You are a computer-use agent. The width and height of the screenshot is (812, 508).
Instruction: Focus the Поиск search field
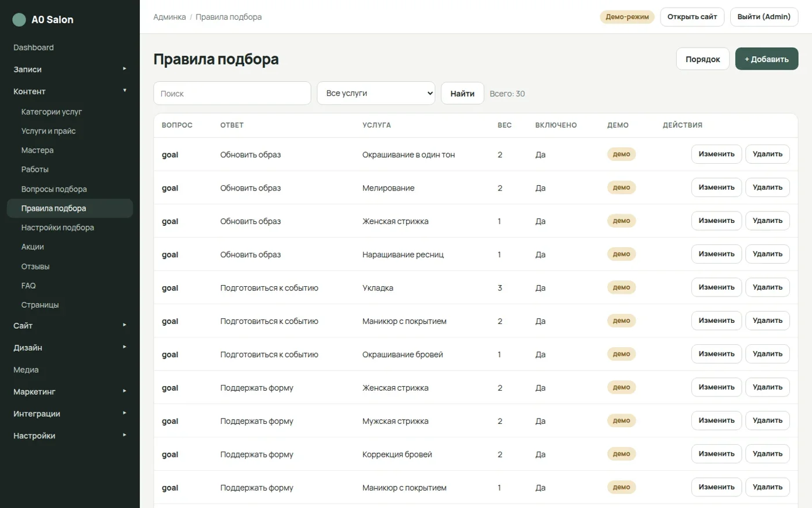coord(232,93)
